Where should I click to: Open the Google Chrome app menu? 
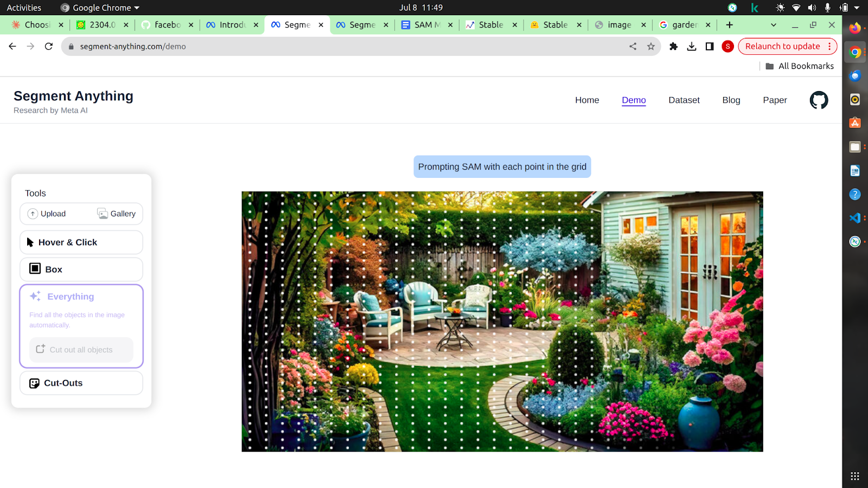click(100, 8)
